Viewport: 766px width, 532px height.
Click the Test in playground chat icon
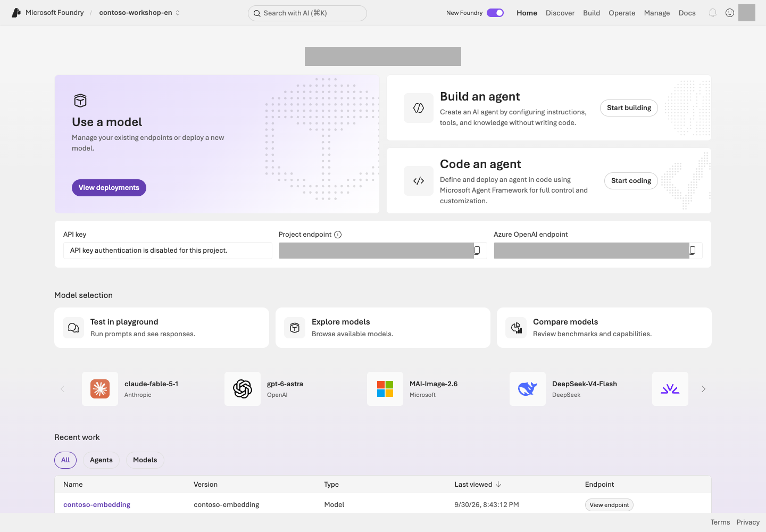[x=73, y=328]
